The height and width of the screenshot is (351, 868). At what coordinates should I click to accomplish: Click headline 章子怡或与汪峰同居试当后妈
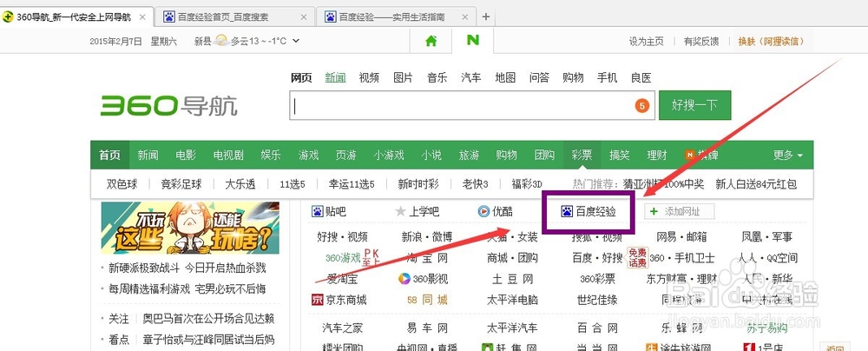pyautogui.click(x=208, y=340)
